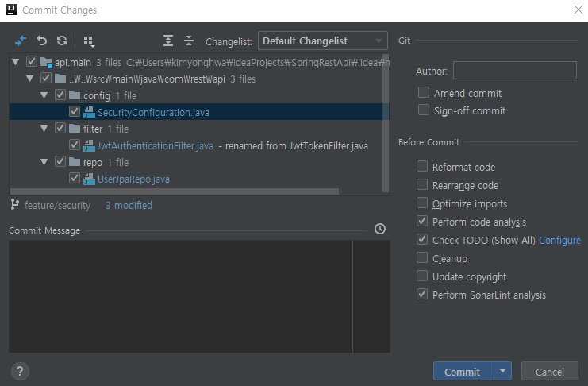This screenshot has height=386, width=588.
Task: Click the Author input field
Action: point(514,70)
